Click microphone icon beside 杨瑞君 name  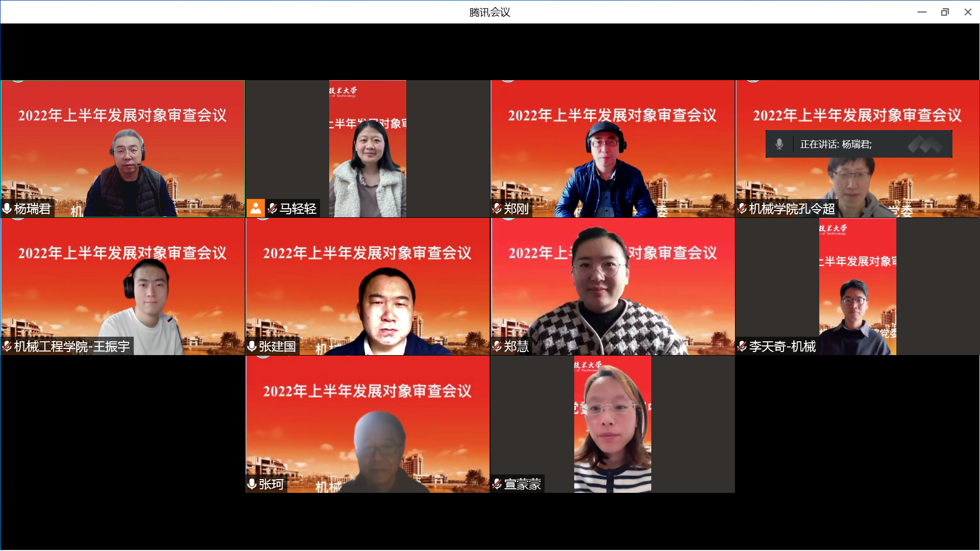click(x=7, y=208)
